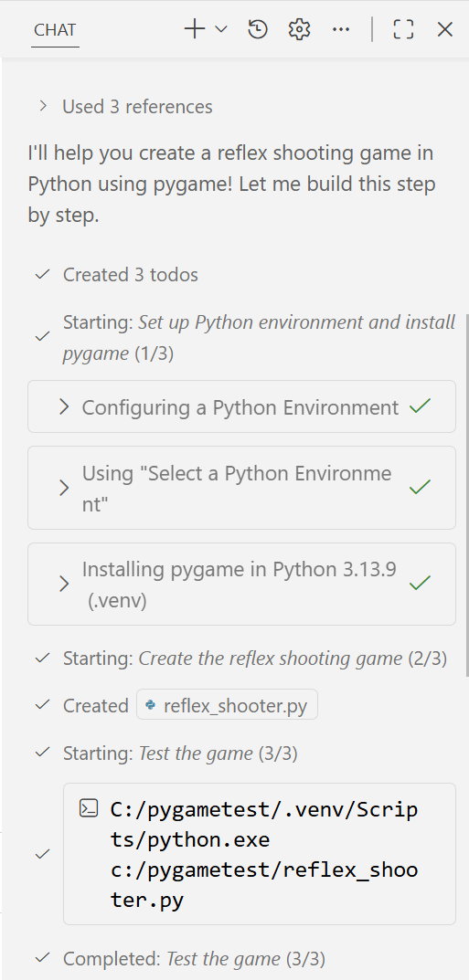Expand the Used 3 references section
Viewport: 469px width, 980px height.
pos(125,107)
